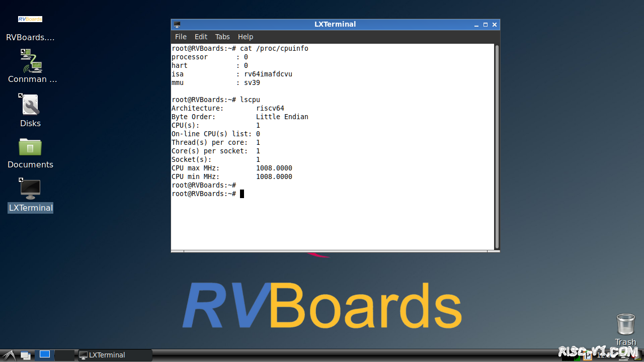The image size is (644, 362).
Task: Switch to the first workspace in pager
Action: [x=45, y=354]
